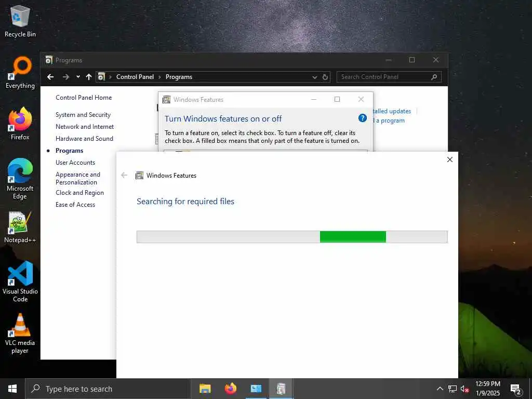Open recent locations dropdown arrow
Viewport: 532px width, 399px height.
tap(78, 77)
